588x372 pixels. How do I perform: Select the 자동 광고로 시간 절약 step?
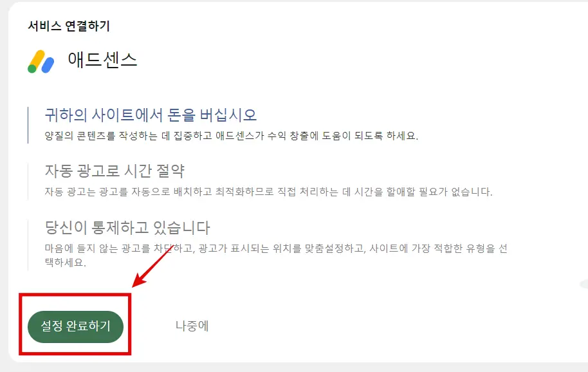[x=115, y=171]
